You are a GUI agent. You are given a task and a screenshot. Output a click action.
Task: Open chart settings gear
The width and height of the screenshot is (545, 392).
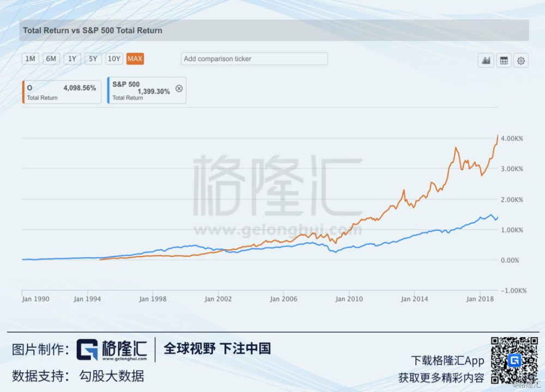pos(521,61)
